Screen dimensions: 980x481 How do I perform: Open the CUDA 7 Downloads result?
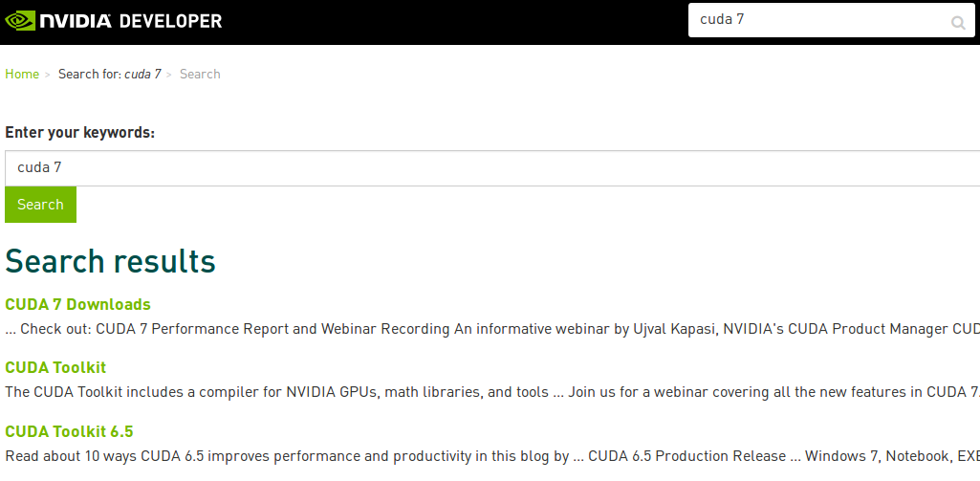(x=77, y=304)
